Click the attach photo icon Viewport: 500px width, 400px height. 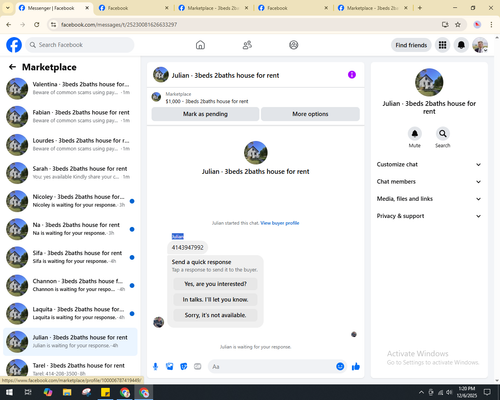click(x=170, y=367)
